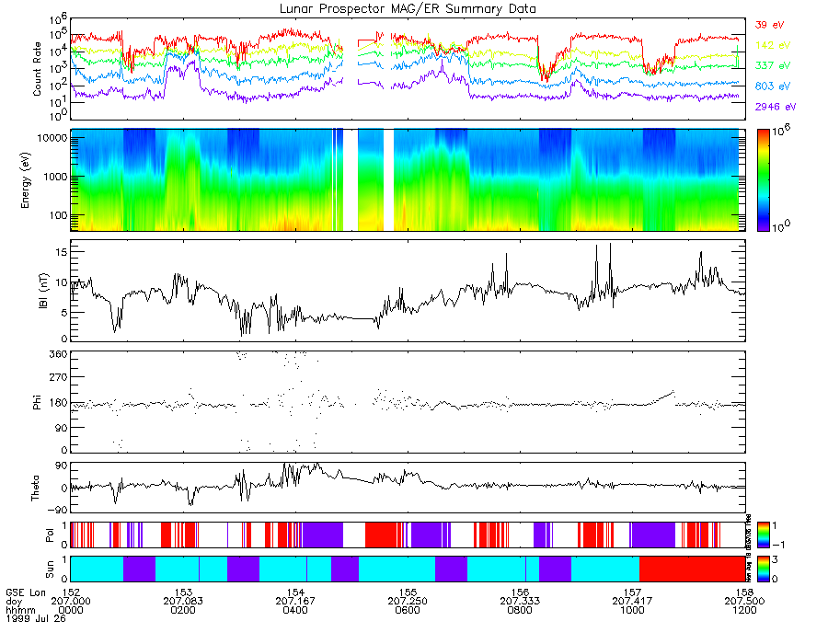Click the GSE Lon value '156'
The width and height of the screenshot is (828, 644).
click(520, 592)
